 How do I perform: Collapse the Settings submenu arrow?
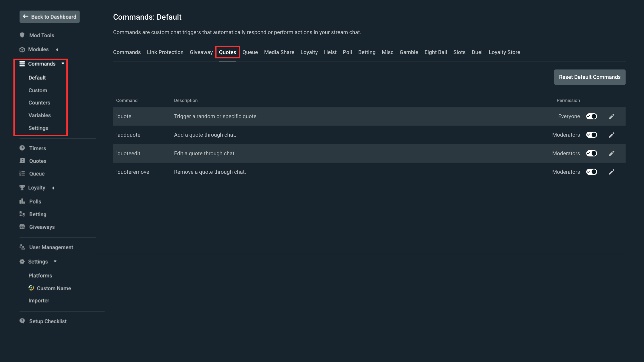pos(55,261)
